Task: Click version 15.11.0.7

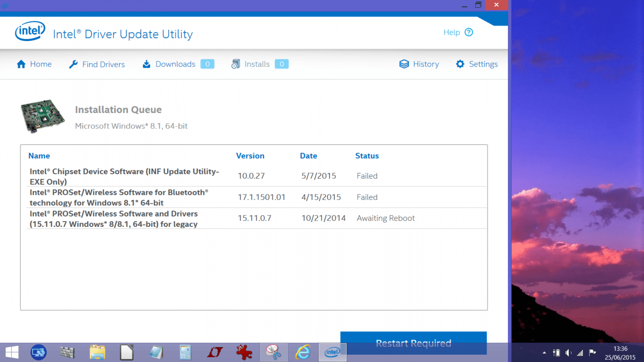Action: pyautogui.click(x=254, y=218)
